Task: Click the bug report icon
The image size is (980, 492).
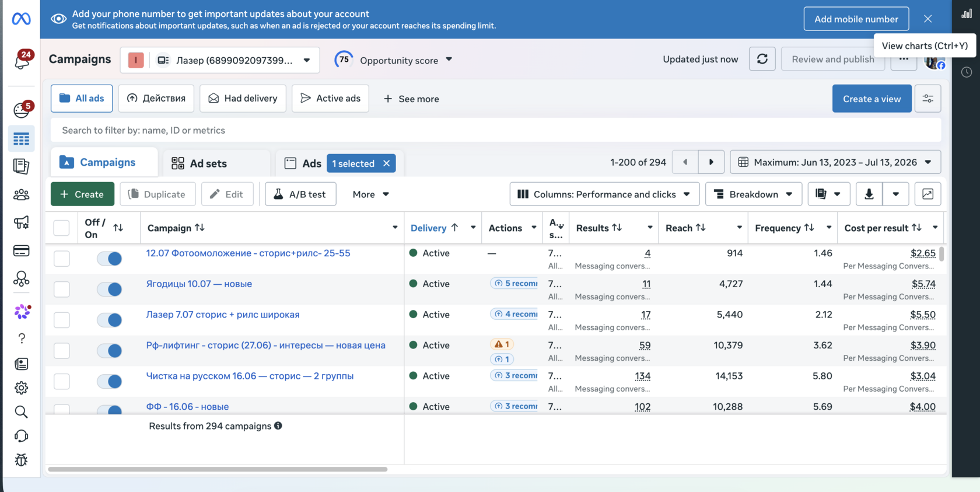Action: 21,460
